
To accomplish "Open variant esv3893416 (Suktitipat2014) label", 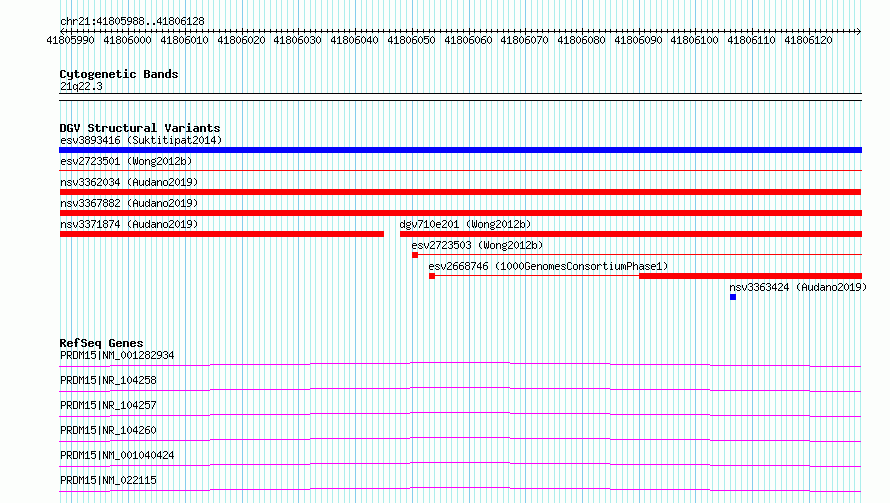I will click(x=141, y=140).
